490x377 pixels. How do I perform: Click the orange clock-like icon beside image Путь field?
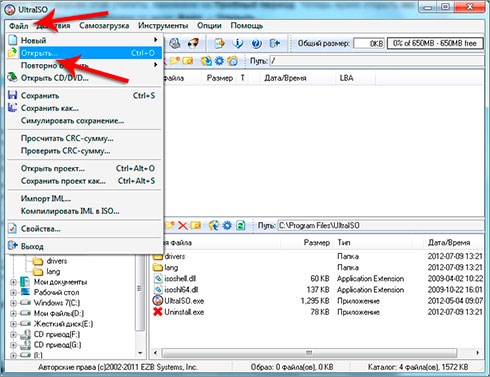coord(233,61)
